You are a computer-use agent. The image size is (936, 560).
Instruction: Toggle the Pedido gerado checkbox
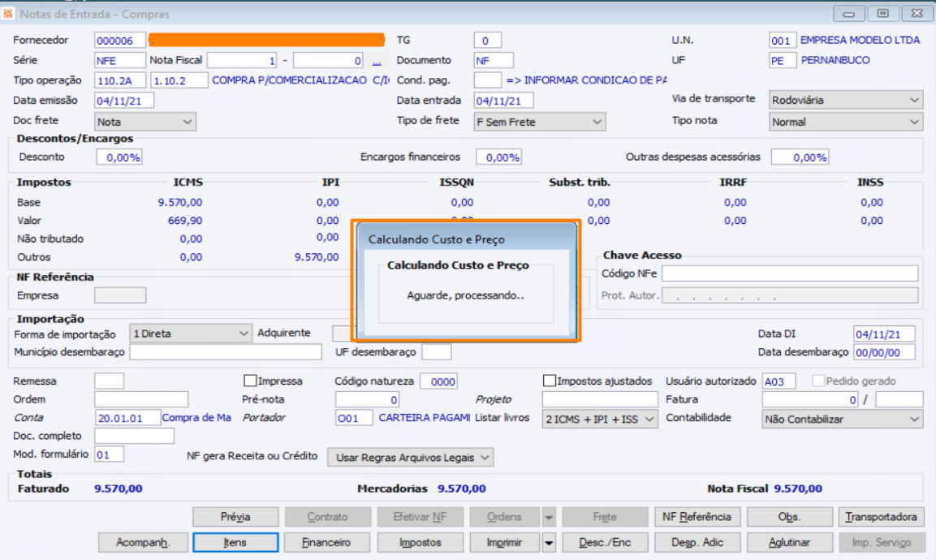click(x=818, y=381)
